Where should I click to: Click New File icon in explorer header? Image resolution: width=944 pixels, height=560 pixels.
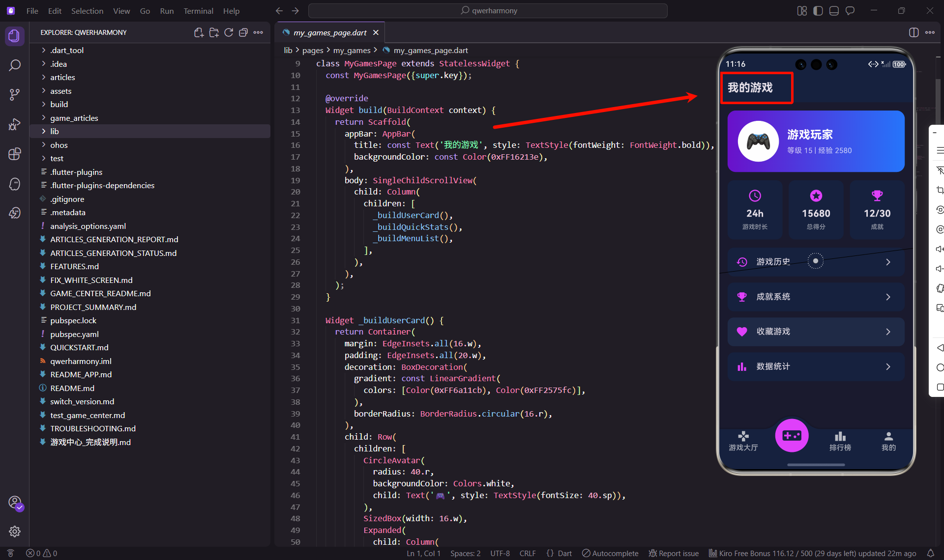[199, 32]
